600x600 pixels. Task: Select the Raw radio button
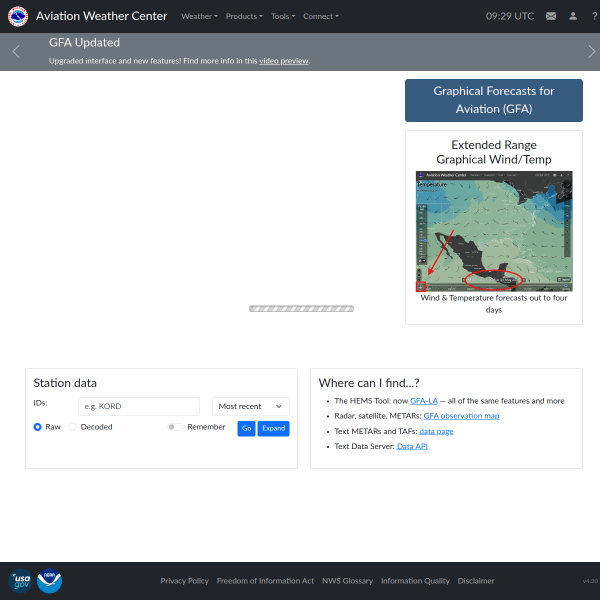click(38, 427)
